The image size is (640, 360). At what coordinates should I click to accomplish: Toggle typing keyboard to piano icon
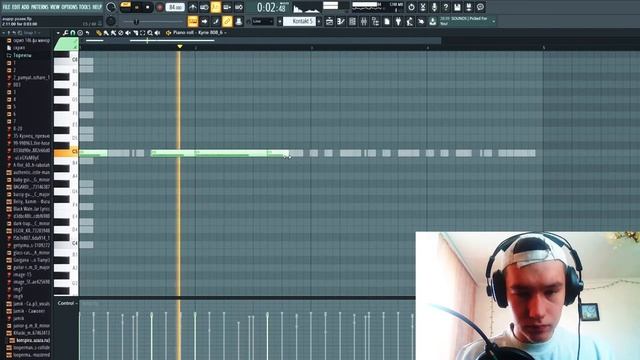[x=193, y=21]
